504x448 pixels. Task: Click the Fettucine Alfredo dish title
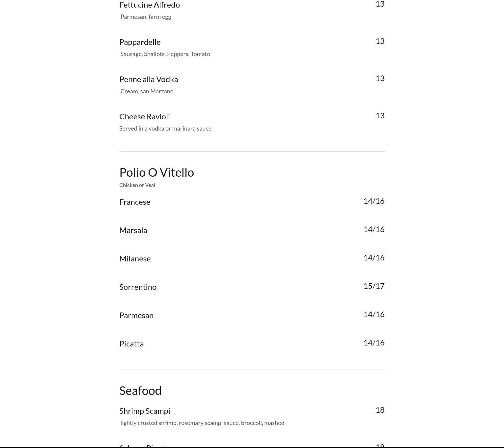150,5
